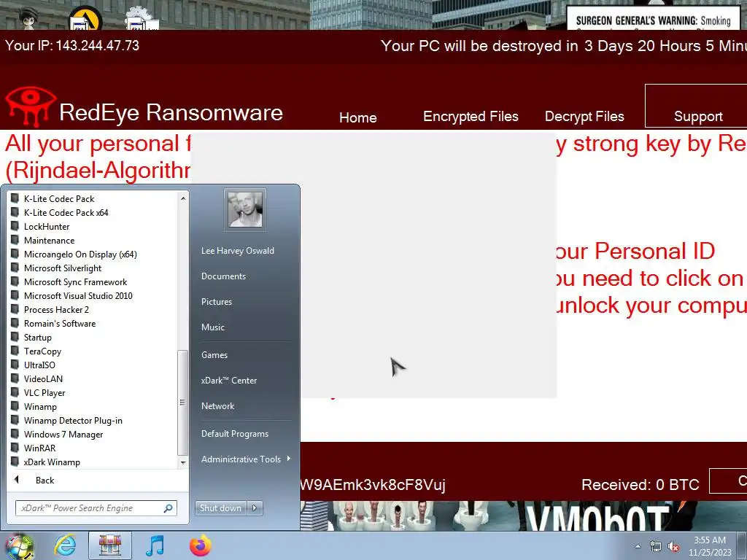Click the VideoLAN folder icon
The width and height of the screenshot is (747, 560).
(x=15, y=378)
